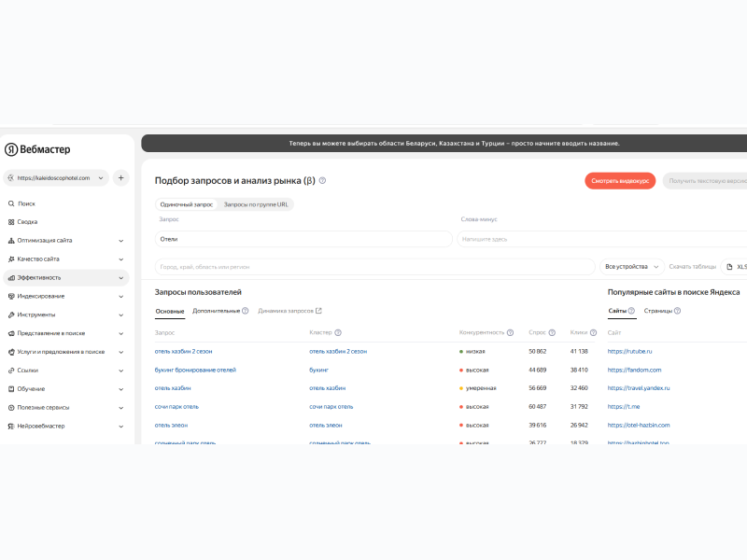Click the help icon on the Сайты tab
The height and width of the screenshot is (560, 747).
click(x=631, y=311)
